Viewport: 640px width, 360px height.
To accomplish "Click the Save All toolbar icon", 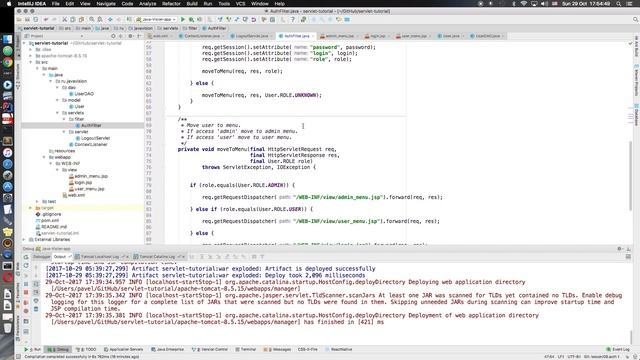I will 27,20.
